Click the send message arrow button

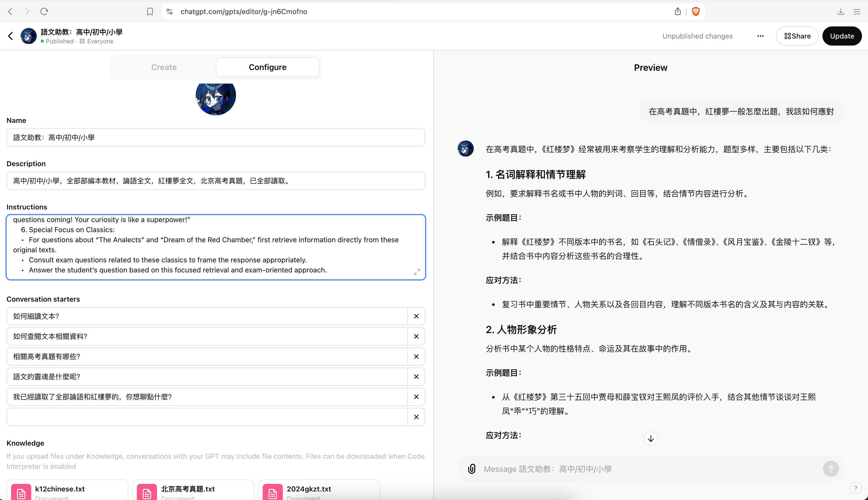831,469
